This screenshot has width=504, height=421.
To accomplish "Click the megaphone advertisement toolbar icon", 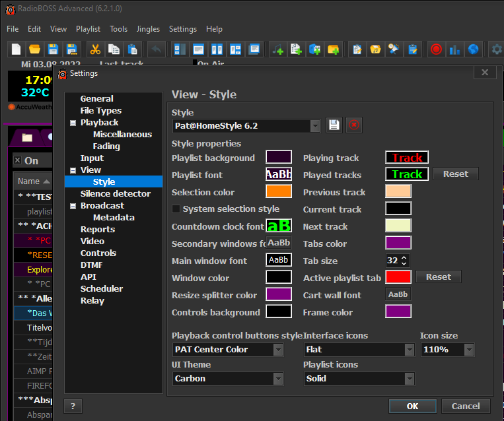I will [394, 49].
